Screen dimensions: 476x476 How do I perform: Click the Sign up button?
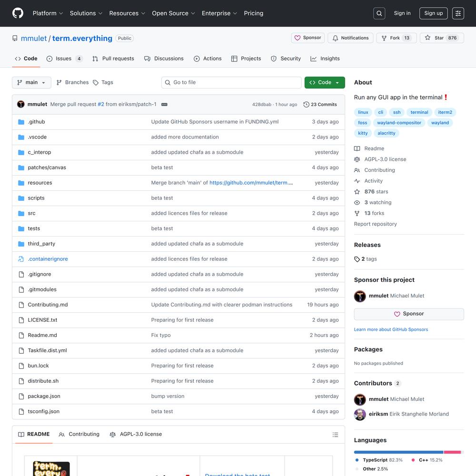pos(433,13)
